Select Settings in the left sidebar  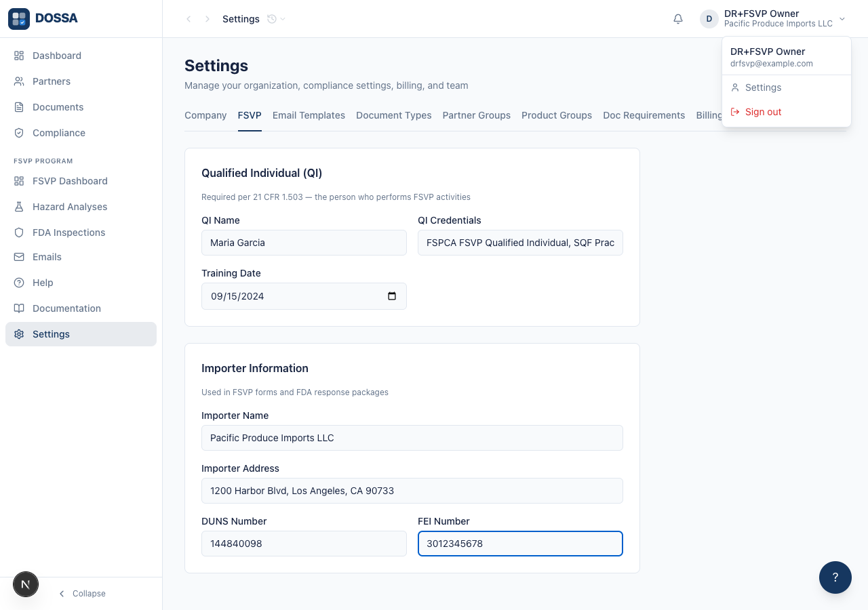point(81,334)
